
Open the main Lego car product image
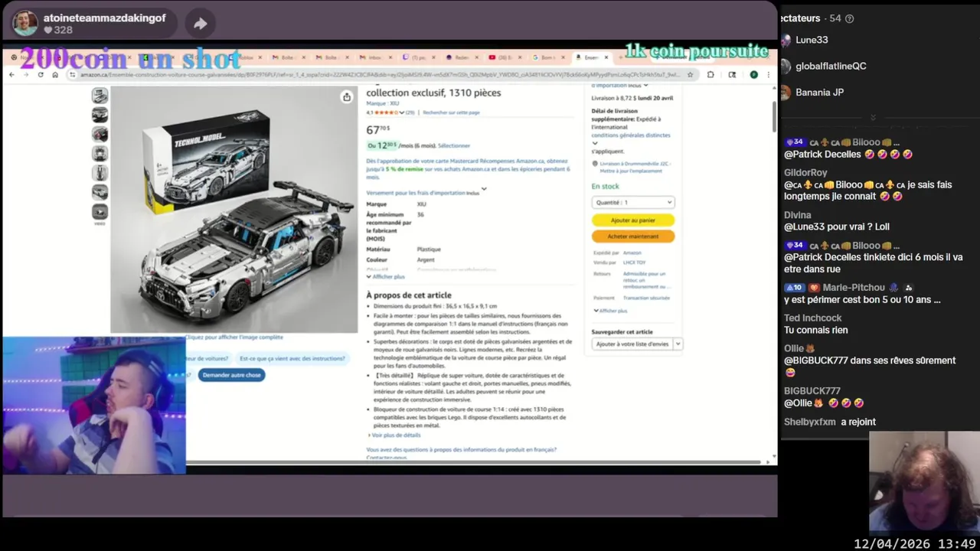[234, 209]
